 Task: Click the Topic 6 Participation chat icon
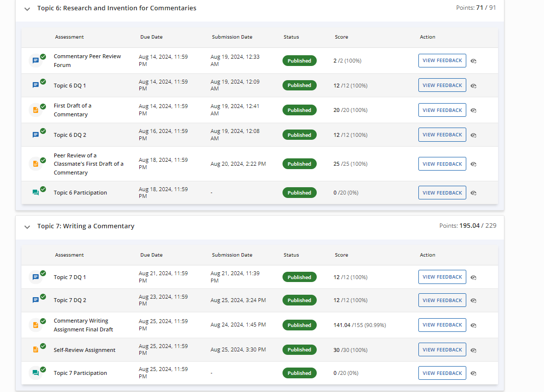pyautogui.click(x=35, y=193)
